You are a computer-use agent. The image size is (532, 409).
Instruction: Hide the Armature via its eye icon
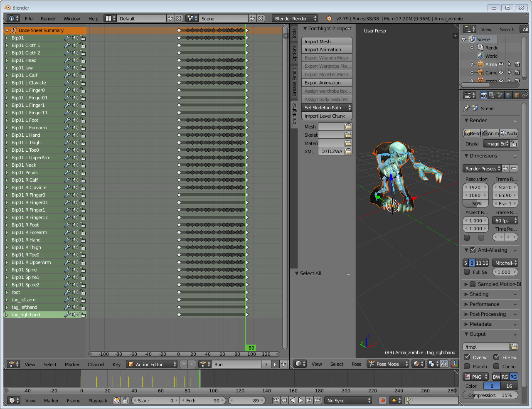coord(501,64)
